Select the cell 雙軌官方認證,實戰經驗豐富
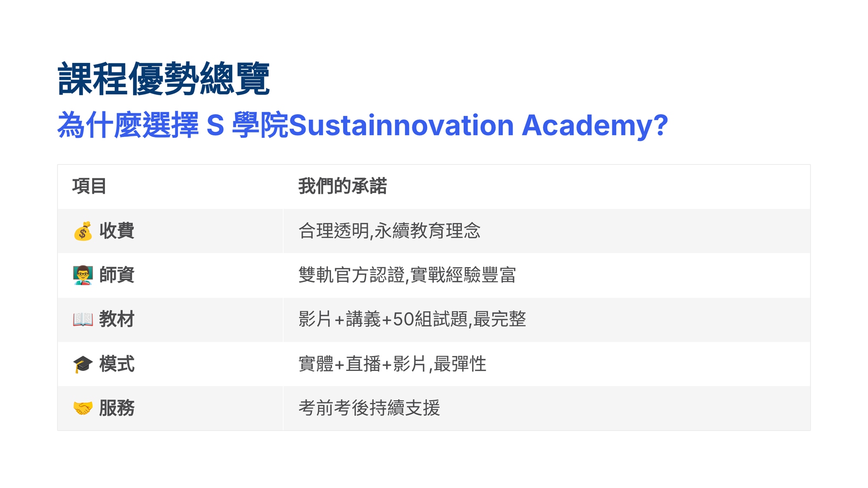Screen dimensions: 868x488 click(407, 275)
